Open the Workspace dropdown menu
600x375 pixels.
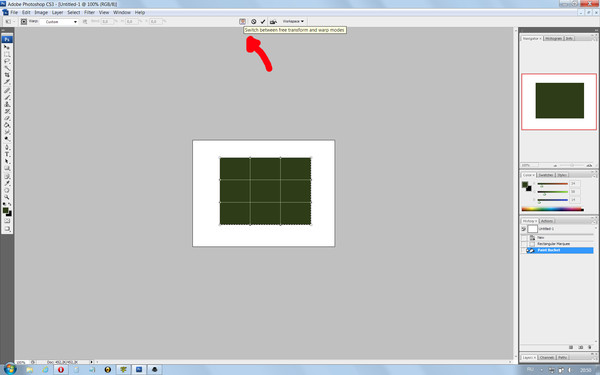293,21
